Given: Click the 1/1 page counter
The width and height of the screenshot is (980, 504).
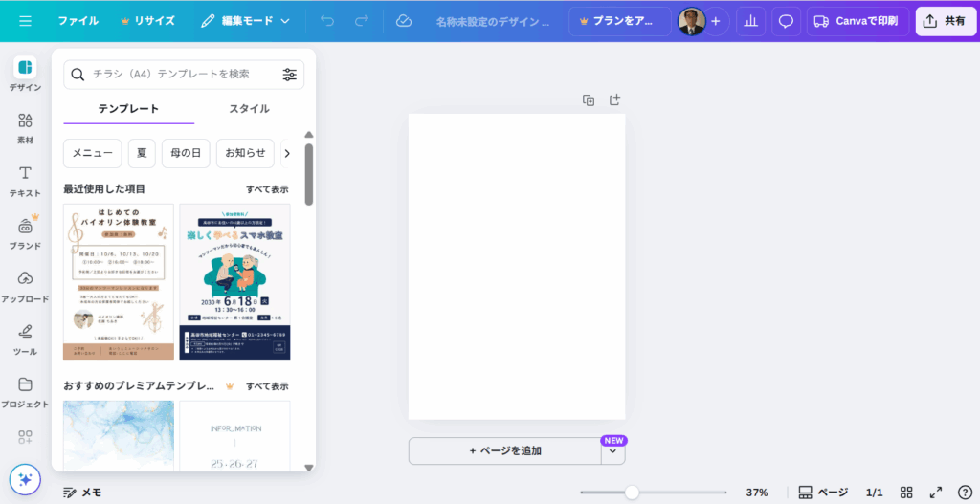Looking at the screenshot, I should (x=875, y=493).
